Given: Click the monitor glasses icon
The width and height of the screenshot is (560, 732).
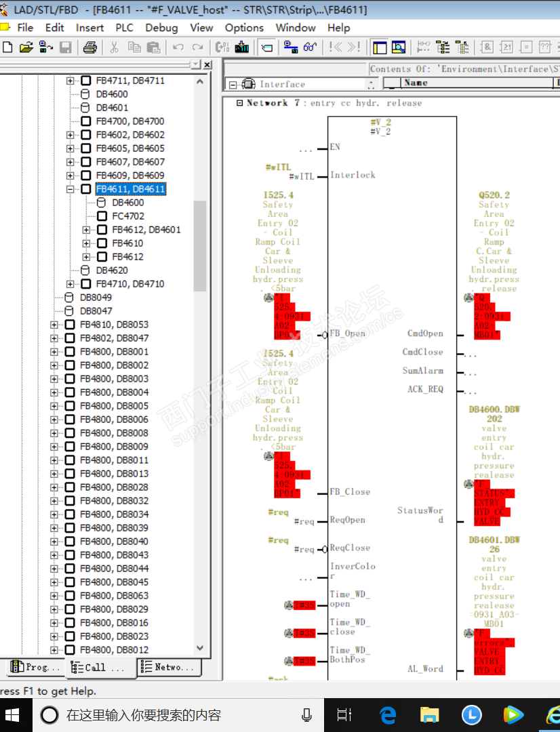Looking at the screenshot, I should 310,47.
